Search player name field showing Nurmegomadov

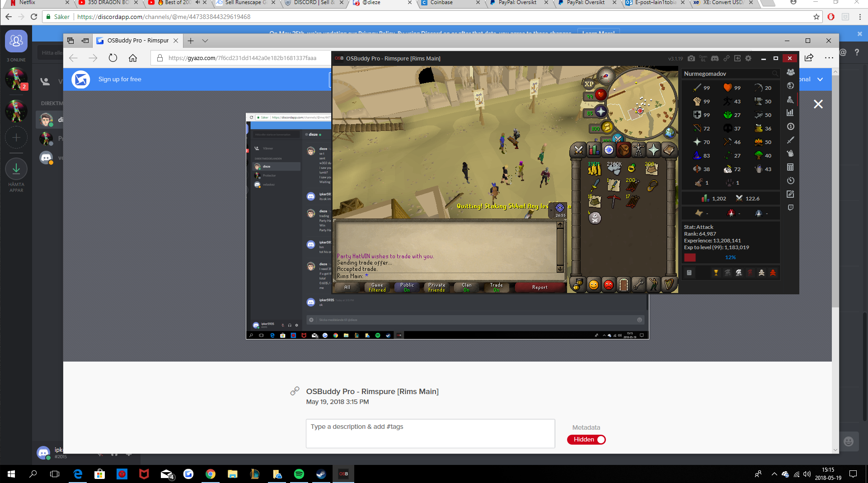click(x=731, y=74)
